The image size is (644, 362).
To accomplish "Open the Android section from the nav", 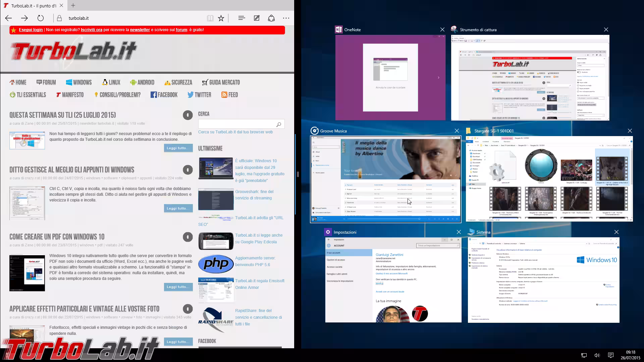I will [x=142, y=82].
